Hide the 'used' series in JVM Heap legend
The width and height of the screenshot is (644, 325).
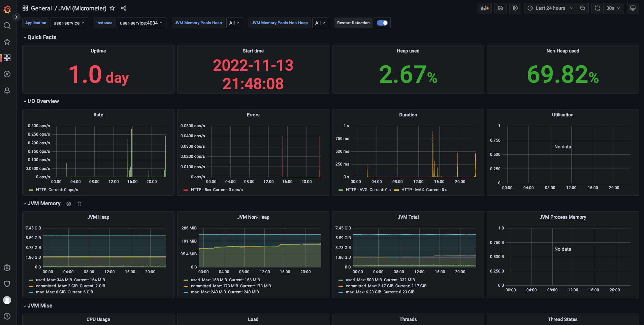click(40, 280)
